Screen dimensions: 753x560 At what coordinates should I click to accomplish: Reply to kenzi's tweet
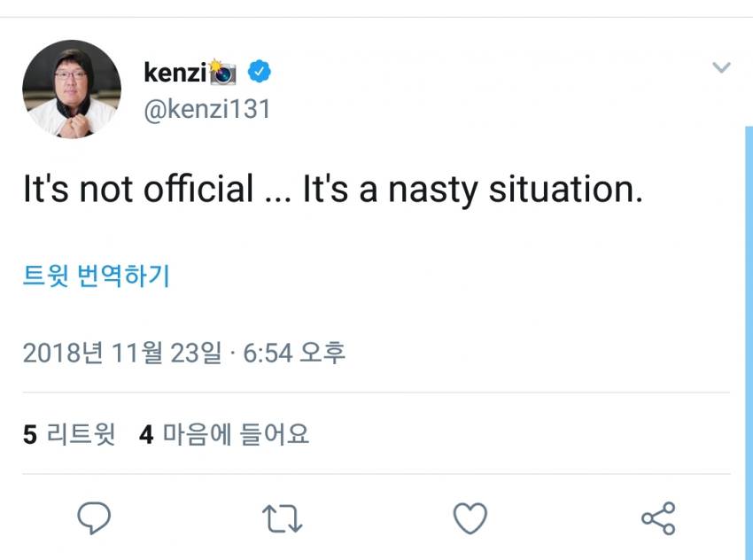93,518
